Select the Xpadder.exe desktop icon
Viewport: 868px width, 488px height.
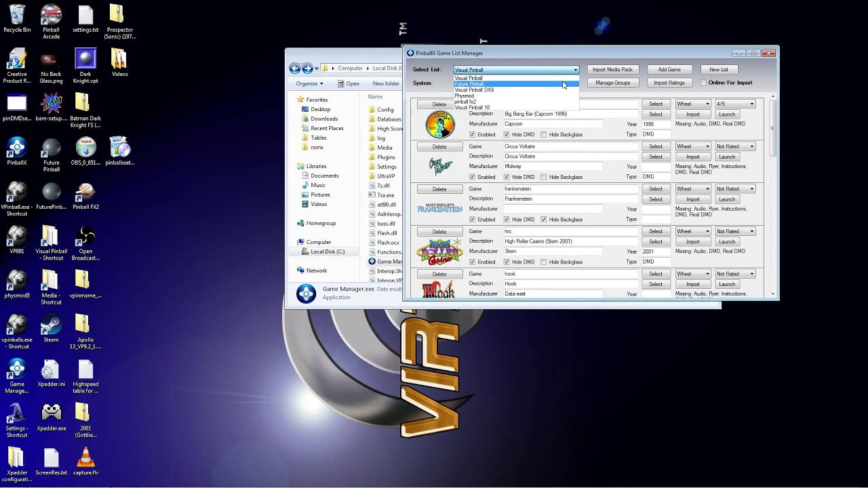[52, 417]
